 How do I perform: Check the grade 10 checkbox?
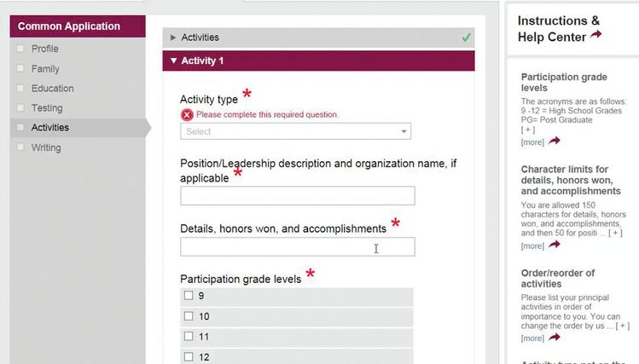pyautogui.click(x=189, y=316)
